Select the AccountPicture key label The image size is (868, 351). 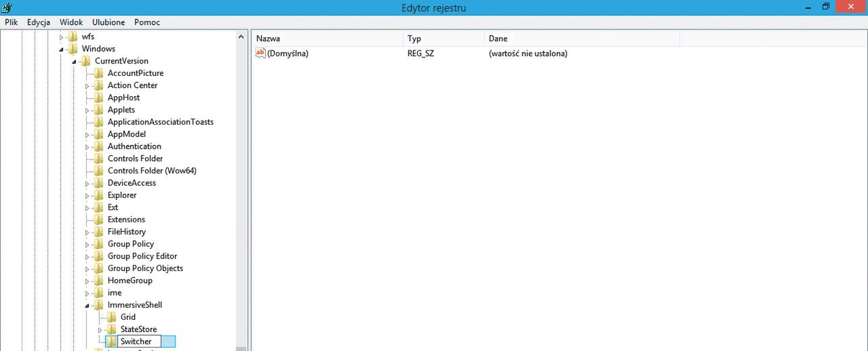pyautogui.click(x=136, y=73)
